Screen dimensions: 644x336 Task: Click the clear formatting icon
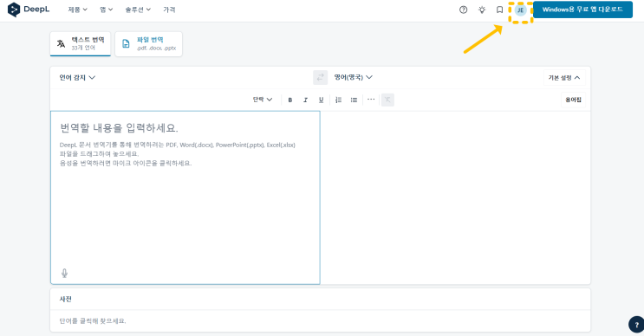pos(387,100)
